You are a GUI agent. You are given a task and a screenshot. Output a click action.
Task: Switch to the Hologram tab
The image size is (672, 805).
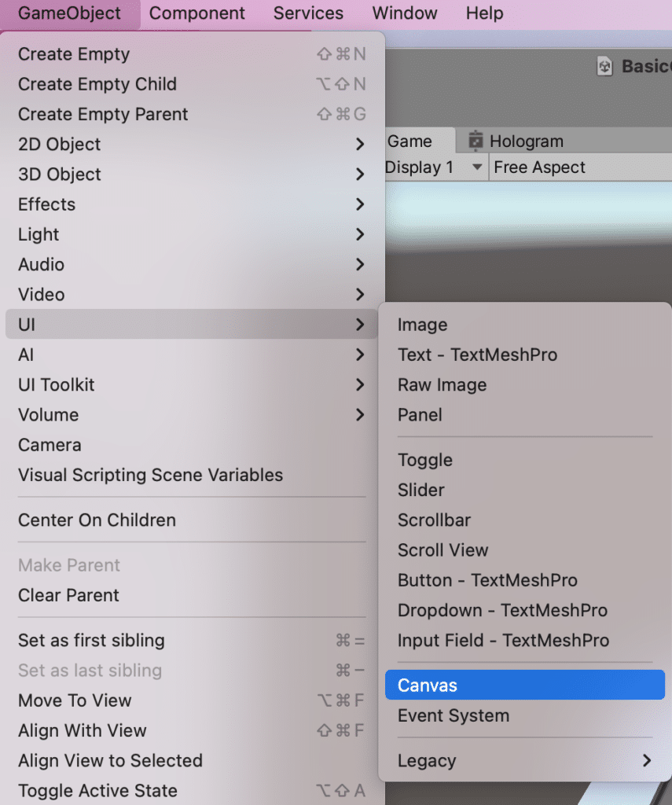526,142
